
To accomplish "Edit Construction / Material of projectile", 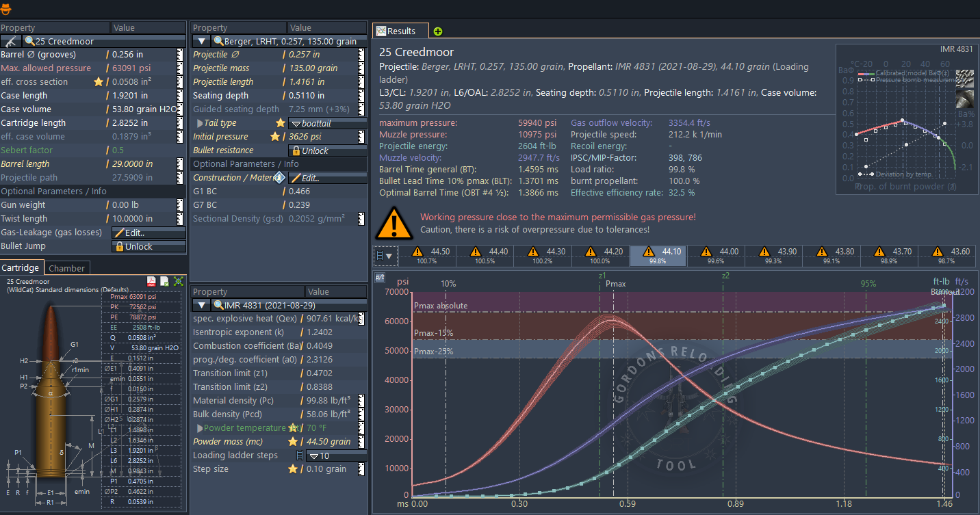I will coord(327,178).
